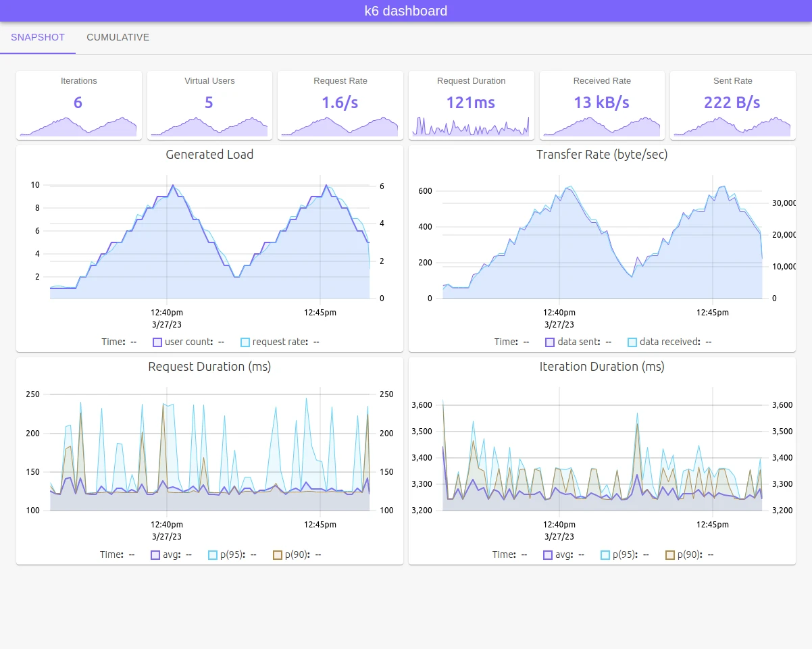The height and width of the screenshot is (649, 812).
Task: Select the Received Rate summary card
Action: pyautogui.click(x=602, y=105)
